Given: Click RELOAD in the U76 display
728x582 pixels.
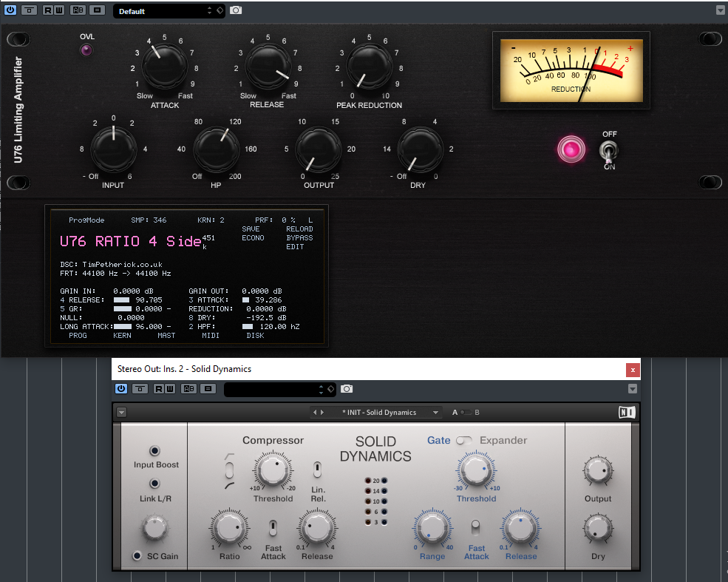Looking at the screenshot, I should click(x=299, y=229).
